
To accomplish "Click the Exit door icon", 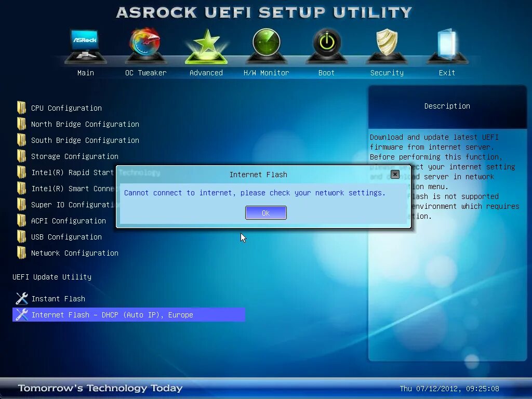I will [x=447, y=46].
